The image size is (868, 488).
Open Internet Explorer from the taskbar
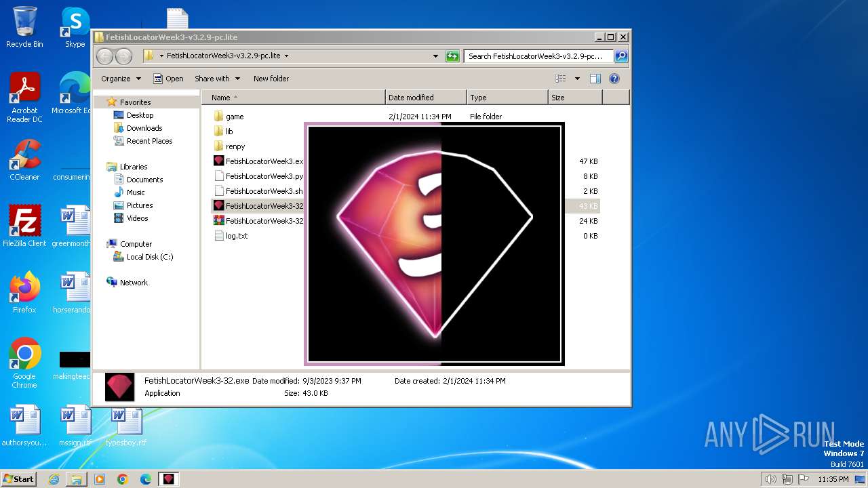point(54,479)
